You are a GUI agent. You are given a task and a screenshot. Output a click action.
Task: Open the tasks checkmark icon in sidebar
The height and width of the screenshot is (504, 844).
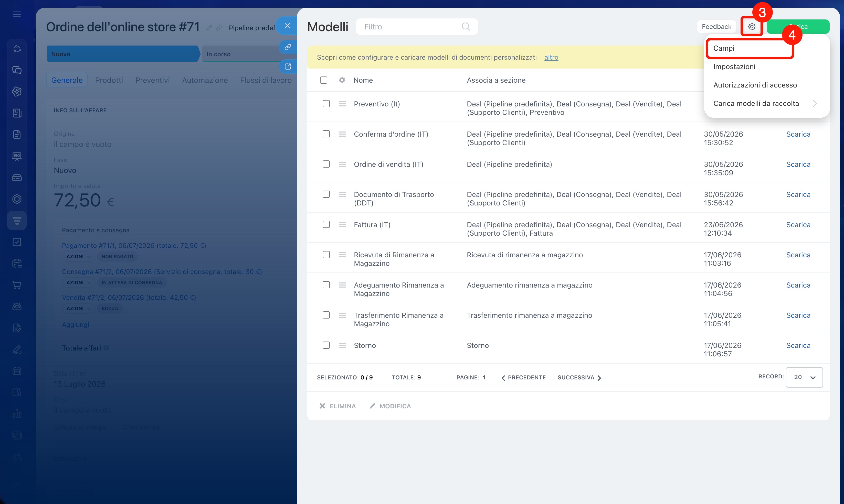pyautogui.click(x=17, y=242)
